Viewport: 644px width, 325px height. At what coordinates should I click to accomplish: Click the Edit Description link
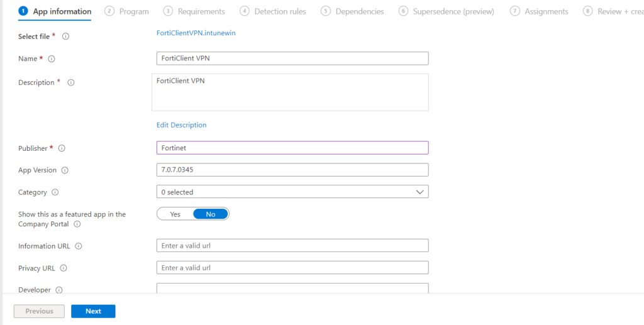point(182,124)
